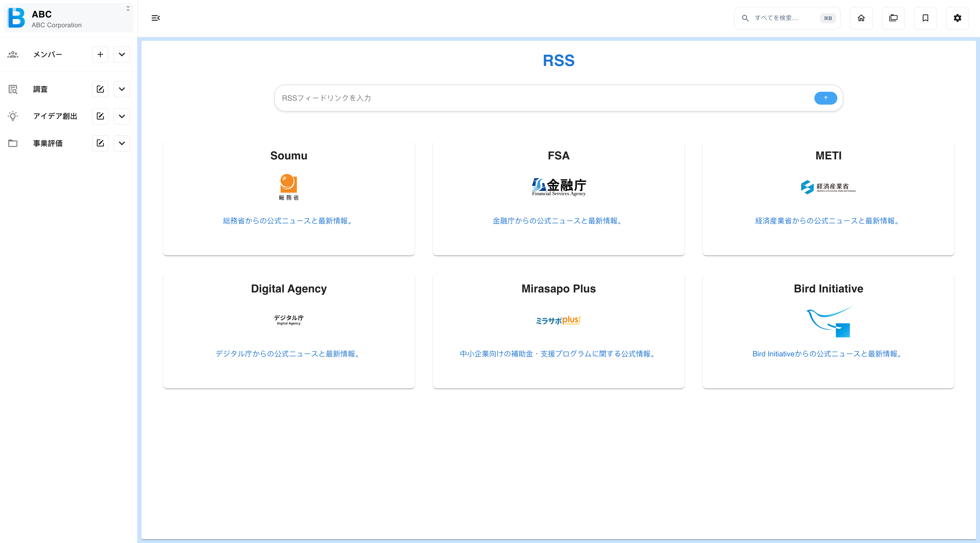The height and width of the screenshot is (543, 980).
Task: Expand the メンバー section chevron
Action: point(122,54)
